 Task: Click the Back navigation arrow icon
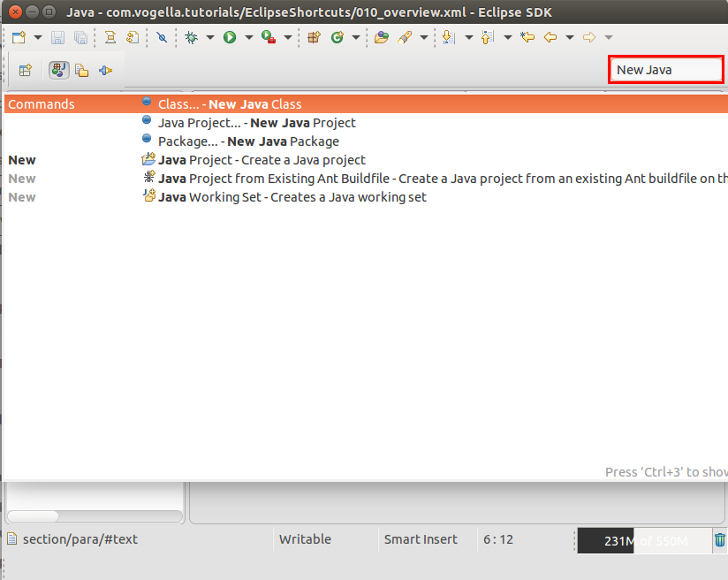(550, 37)
